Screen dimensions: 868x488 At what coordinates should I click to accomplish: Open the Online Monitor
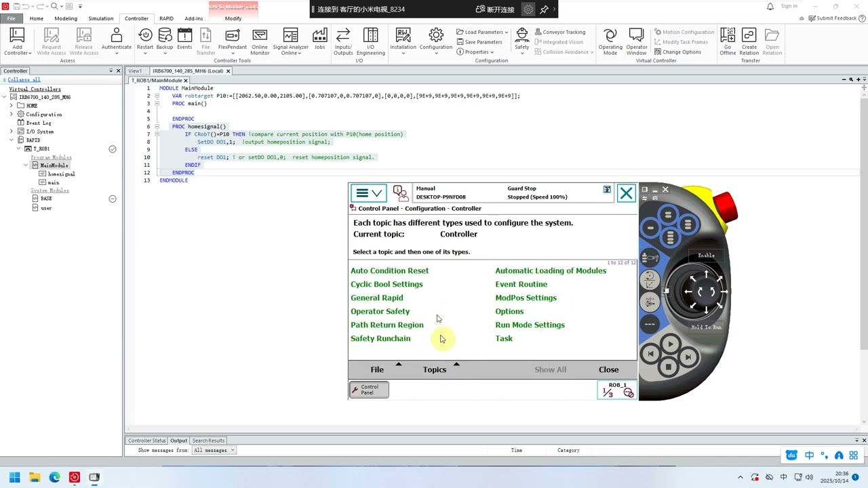click(260, 42)
